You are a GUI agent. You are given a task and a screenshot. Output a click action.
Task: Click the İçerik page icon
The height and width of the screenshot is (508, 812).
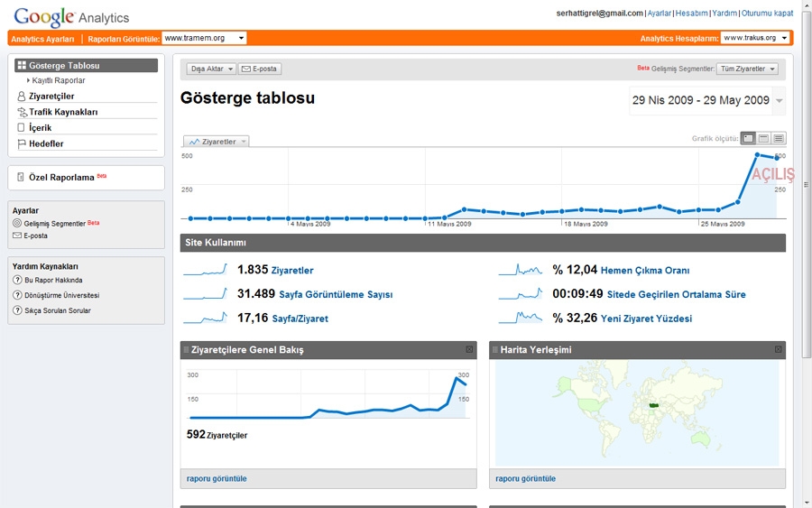tap(22, 127)
